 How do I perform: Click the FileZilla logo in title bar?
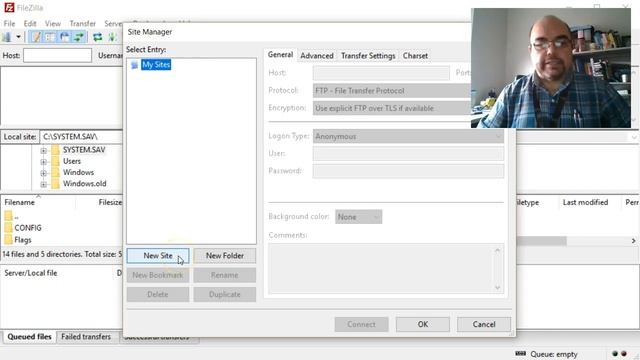click(9, 7)
